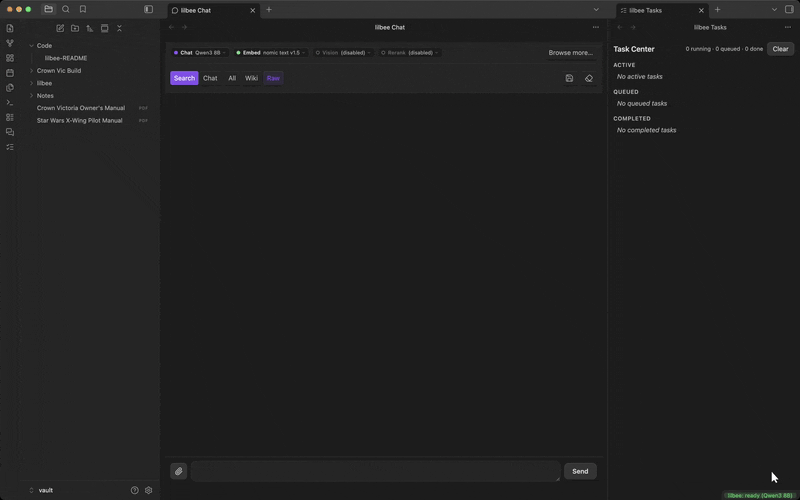Screen dimensions: 800x500
Task: Open the vault help question mark icon
Action: [x=134, y=490]
